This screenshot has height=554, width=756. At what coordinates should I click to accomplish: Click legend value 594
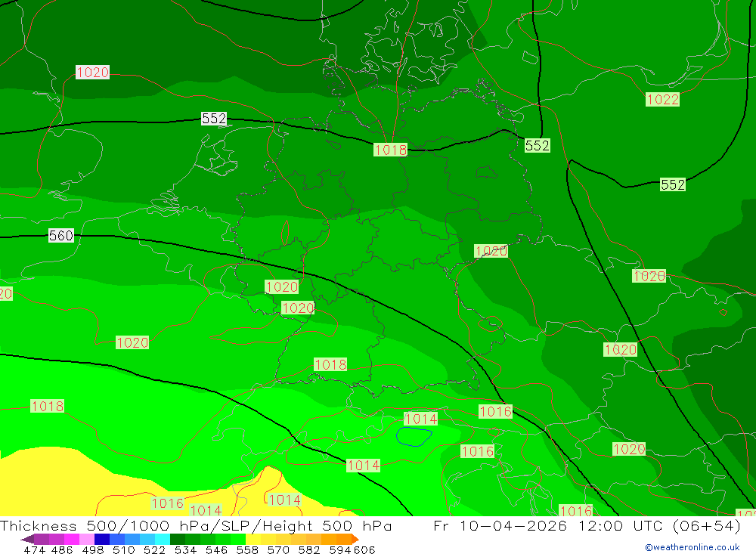[x=340, y=549]
